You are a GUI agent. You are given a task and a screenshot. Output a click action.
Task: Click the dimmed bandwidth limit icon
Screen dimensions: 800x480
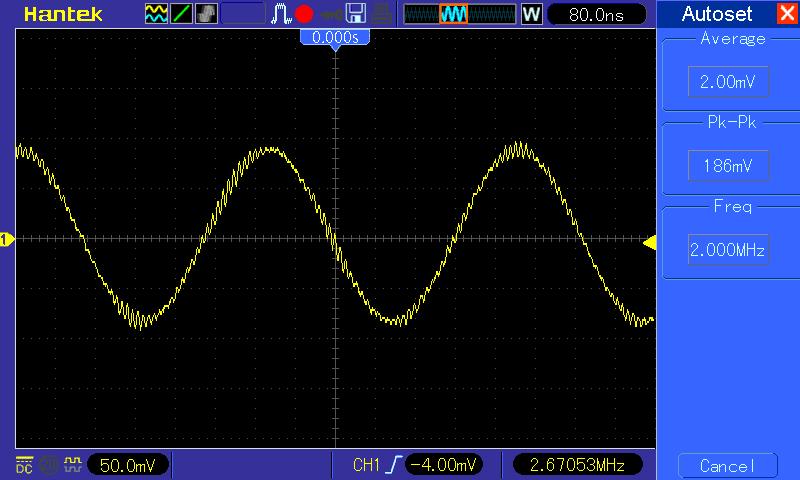tap(49, 465)
